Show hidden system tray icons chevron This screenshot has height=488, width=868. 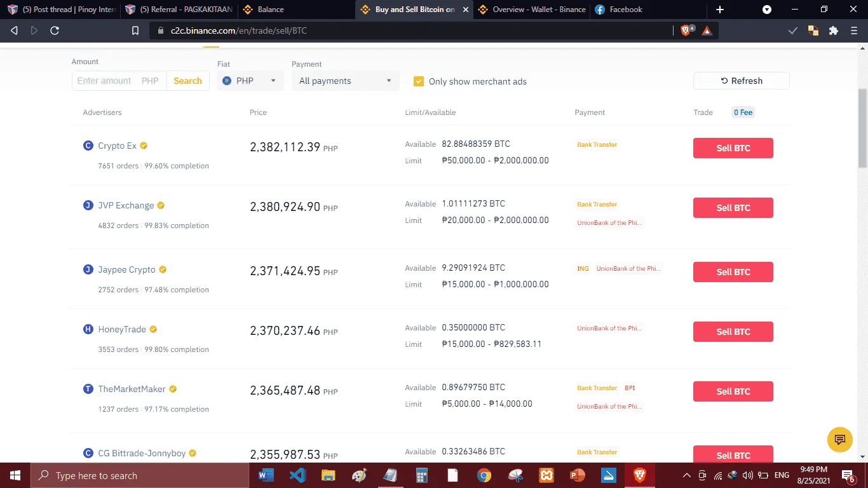(x=687, y=475)
